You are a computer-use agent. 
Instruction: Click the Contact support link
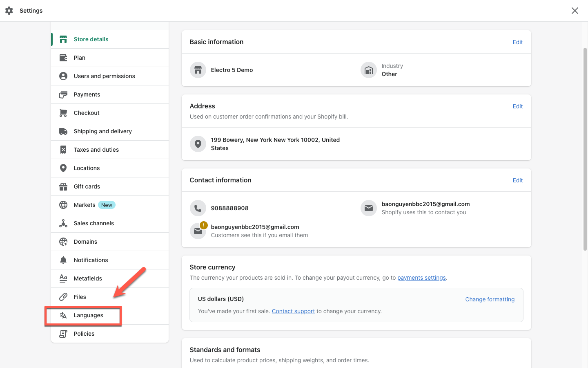click(293, 311)
